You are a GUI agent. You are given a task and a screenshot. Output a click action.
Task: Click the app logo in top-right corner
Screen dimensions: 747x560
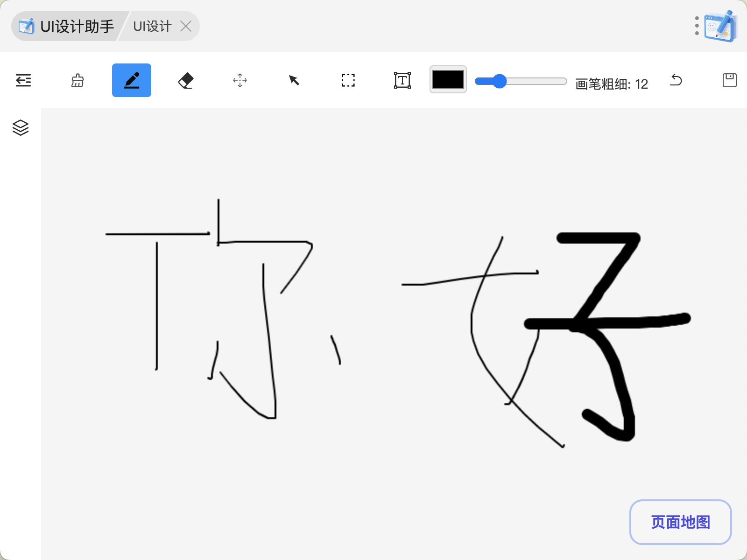[721, 26]
